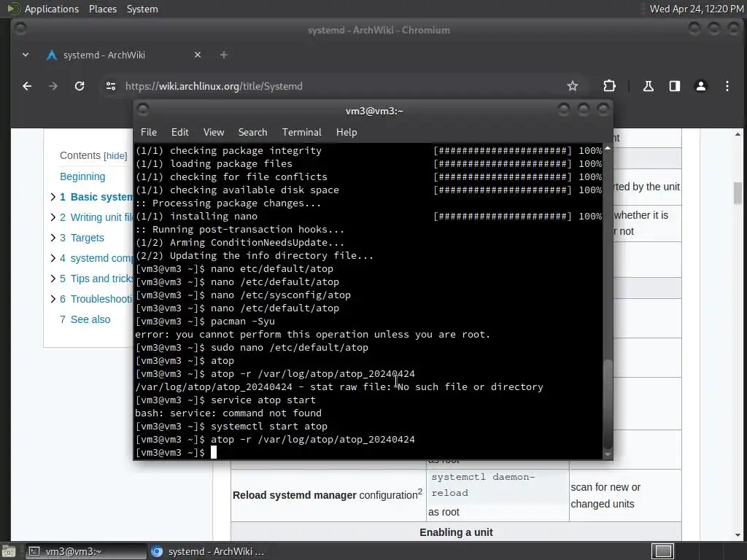This screenshot has height=560, width=747.
Task: Open the terminal Edit menu
Action: tap(179, 132)
